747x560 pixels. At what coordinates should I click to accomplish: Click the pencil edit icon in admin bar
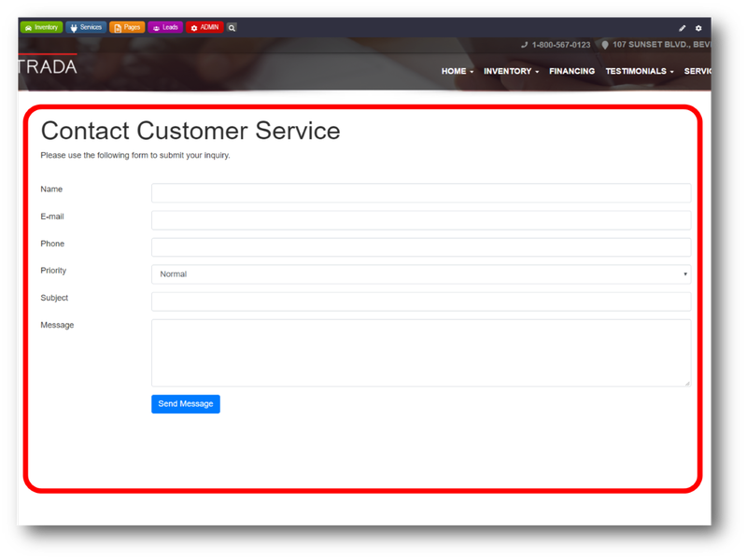click(683, 28)
